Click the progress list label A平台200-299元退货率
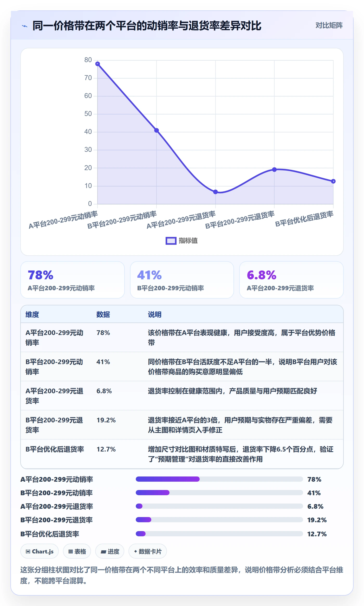Viewport: 364px width, 606px height. 57,506
